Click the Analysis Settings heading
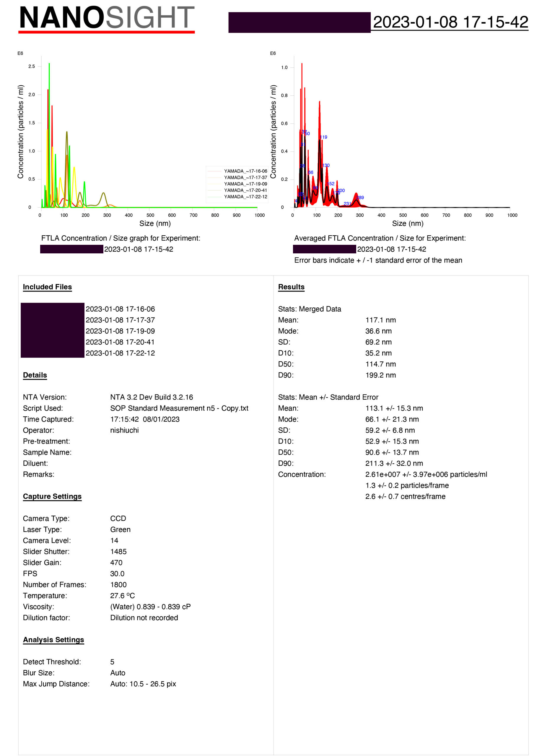Screen dimensions: 547x756 [53, 640]
